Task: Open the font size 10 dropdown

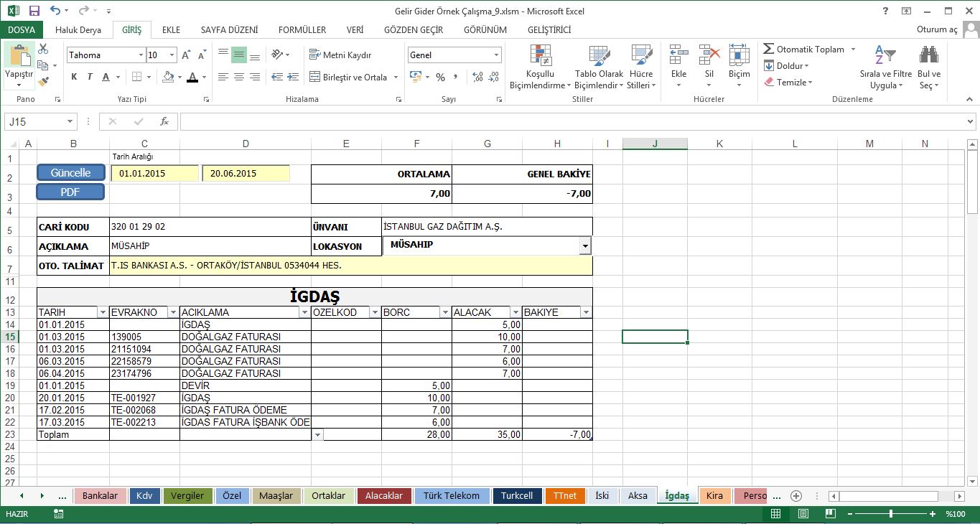Action: click(172, 55)
